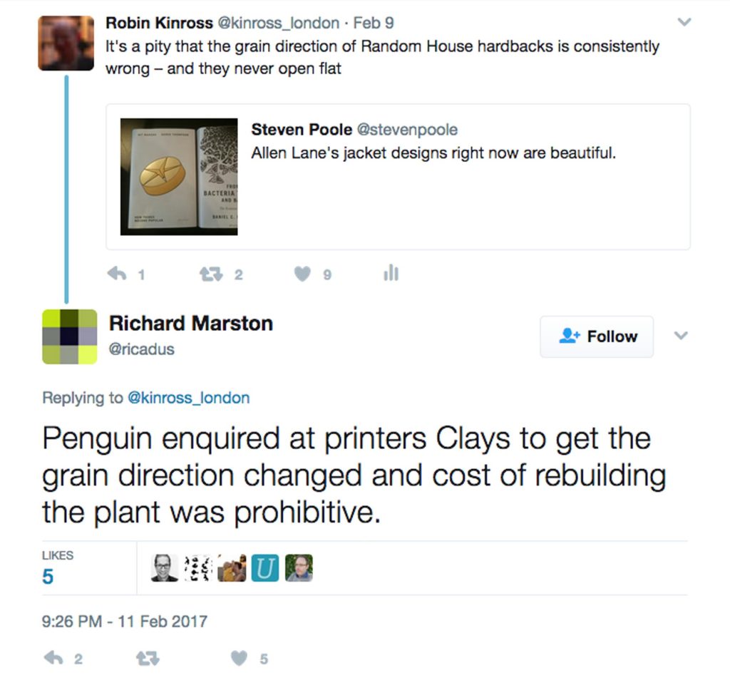View analytics bars icon on first tweet
This screenshot has height=700, width=730.
pyautogui.click(x=391, y=274)
